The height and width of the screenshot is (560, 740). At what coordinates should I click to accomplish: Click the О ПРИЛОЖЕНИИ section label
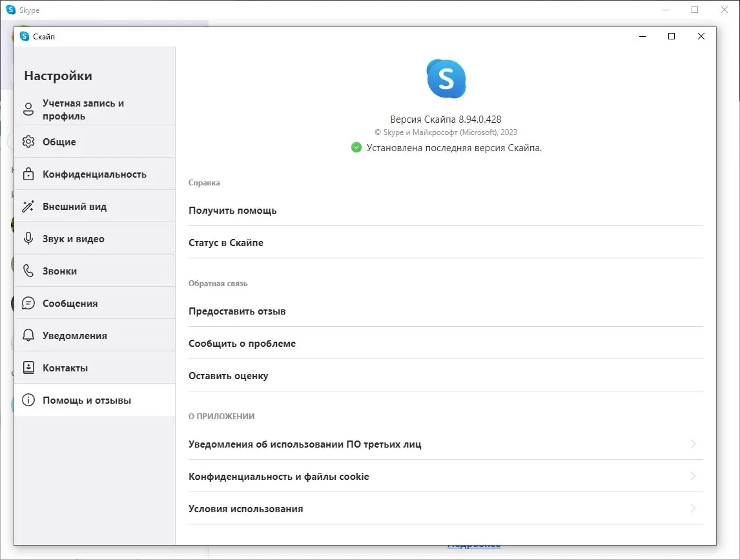[221, 417]
